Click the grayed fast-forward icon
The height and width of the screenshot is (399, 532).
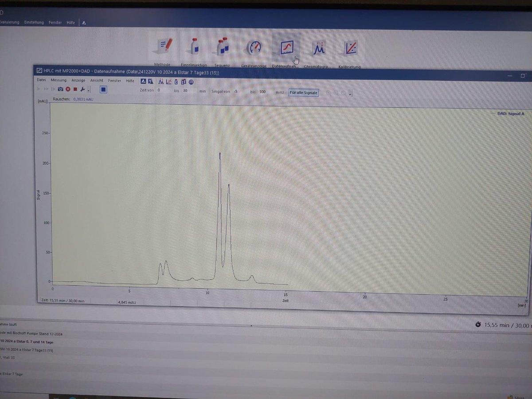(46, 89)
